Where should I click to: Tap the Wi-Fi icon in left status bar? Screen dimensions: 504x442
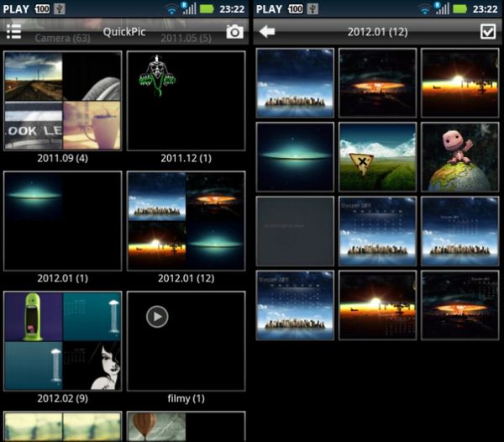(171, 9)
